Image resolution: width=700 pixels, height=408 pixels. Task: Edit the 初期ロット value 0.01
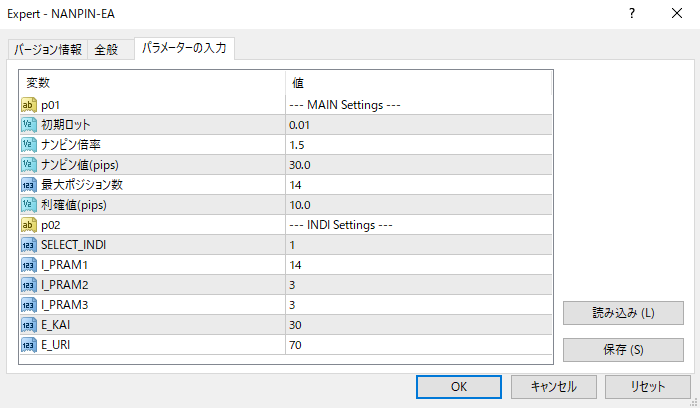click(x=418, y=125)
